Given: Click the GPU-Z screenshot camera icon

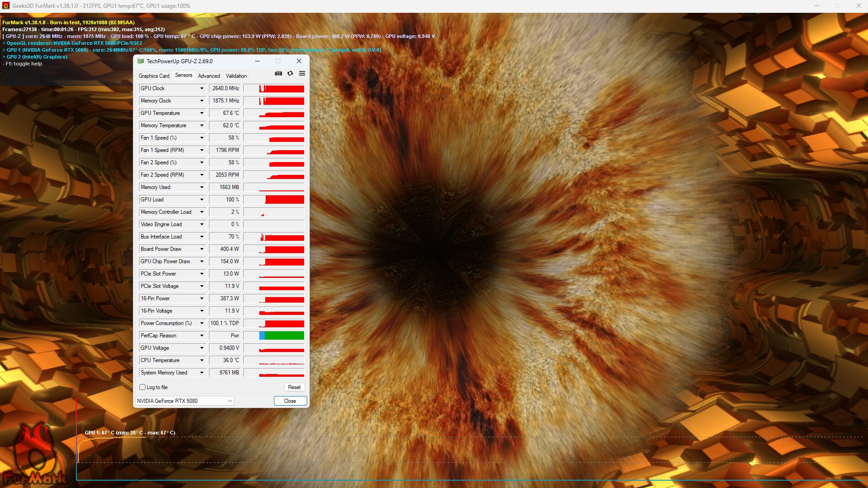Looking at the screenshot, I should 278,73.
